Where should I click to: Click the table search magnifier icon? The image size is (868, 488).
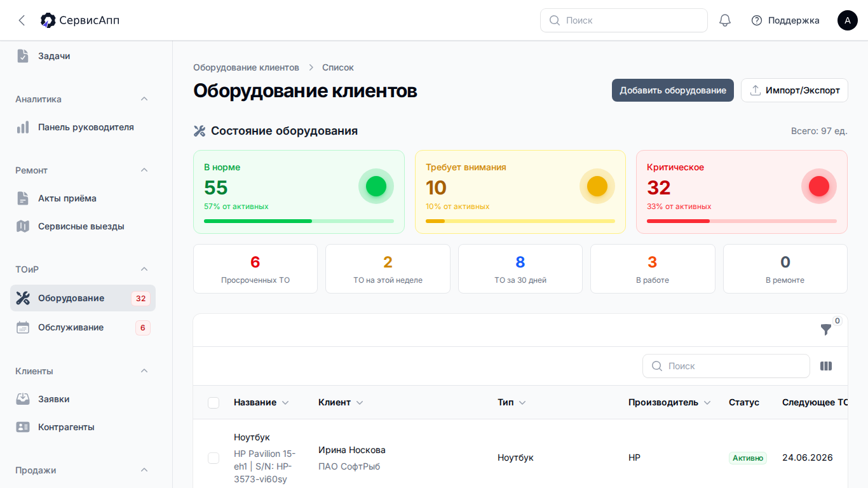(x=657, y=366)
